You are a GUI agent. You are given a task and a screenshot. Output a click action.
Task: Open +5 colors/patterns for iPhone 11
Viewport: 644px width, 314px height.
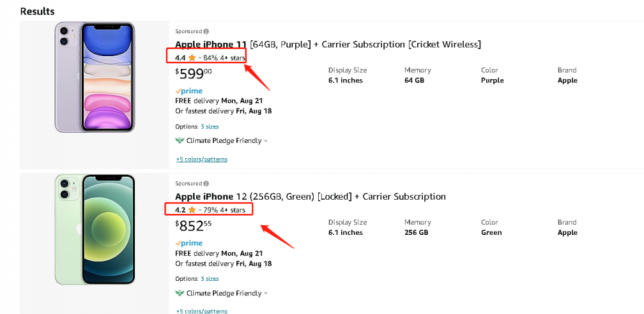[202, 160]
